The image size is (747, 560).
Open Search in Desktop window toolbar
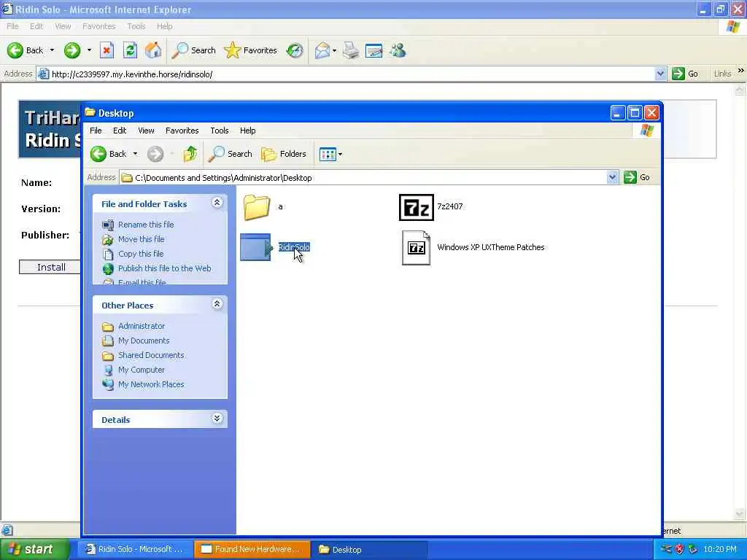(x=230, y=154)
